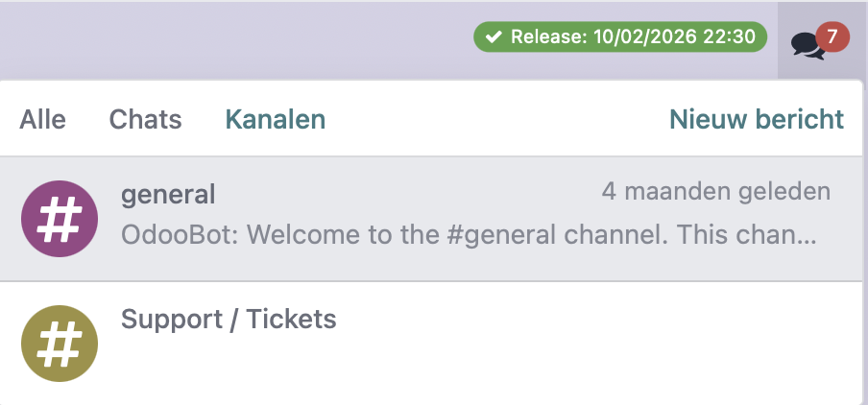The height and width of the screenshot is (405, 868).
Task: Click the word 'Release:' in the green badge
Action: (x=549, y=37)
